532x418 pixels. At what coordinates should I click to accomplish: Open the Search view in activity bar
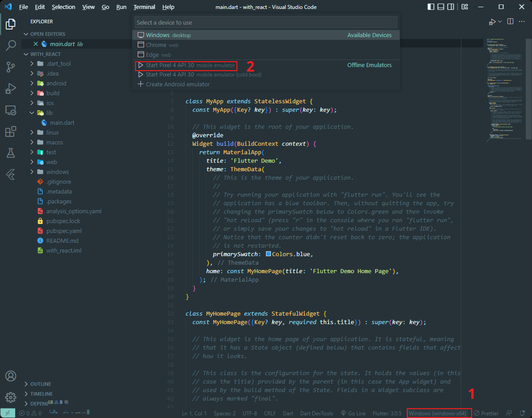click(x=11, y=46)
